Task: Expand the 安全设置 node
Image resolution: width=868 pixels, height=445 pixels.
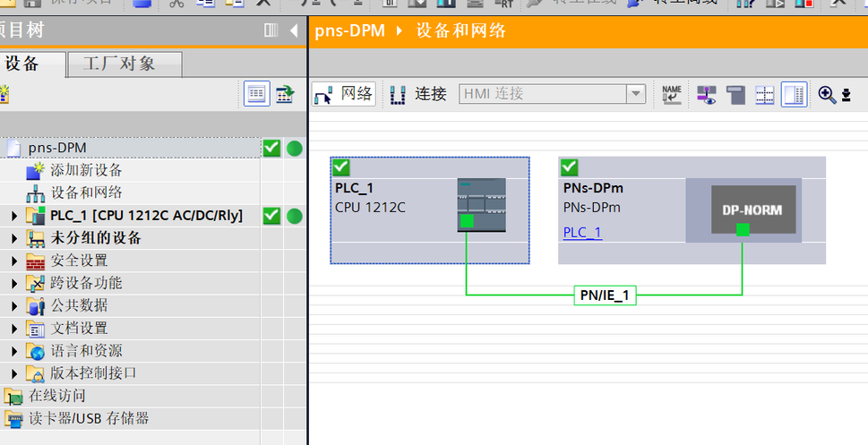Action: [x=14, y=261]
